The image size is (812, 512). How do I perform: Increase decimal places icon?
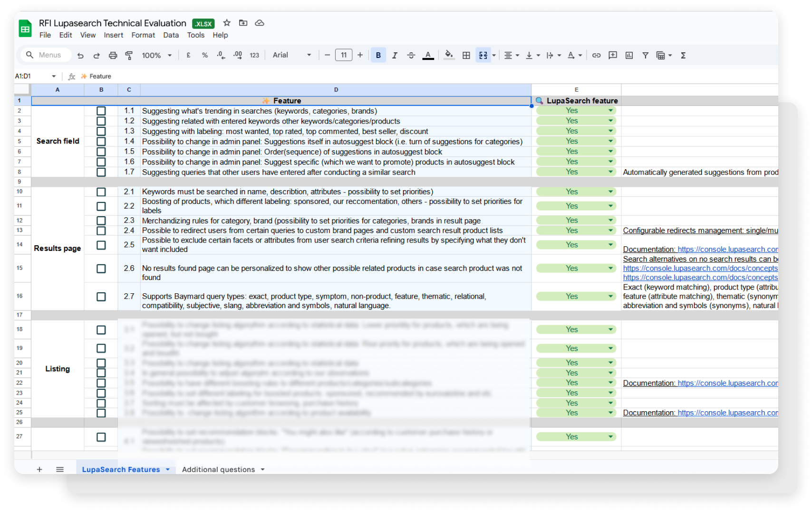[238, 55]
